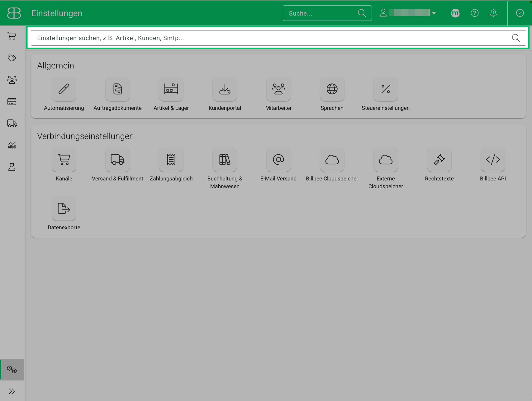Open the Datenexporte export icon
Viewport: 532px width, 401px height.
tap(64, 208)
